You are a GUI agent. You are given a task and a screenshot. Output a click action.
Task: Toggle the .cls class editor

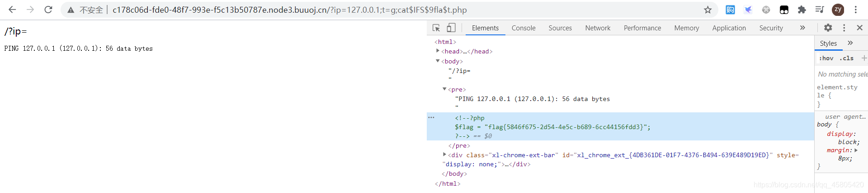click(x=846, y=58)
